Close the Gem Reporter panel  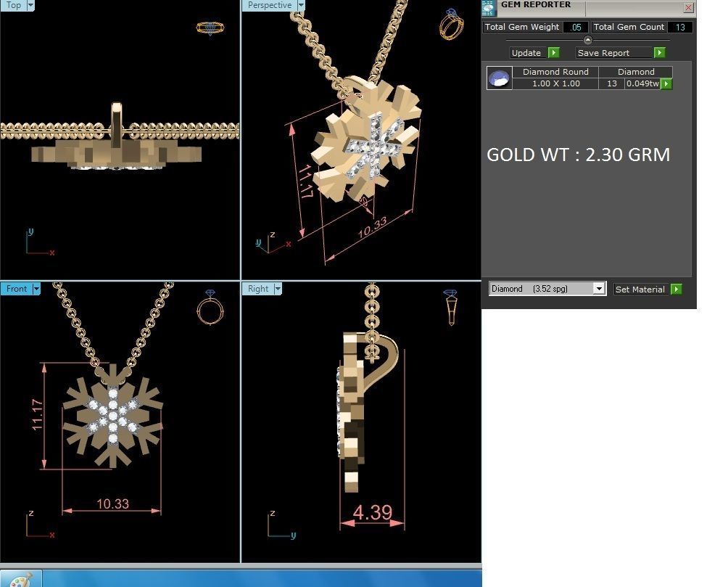689,7
